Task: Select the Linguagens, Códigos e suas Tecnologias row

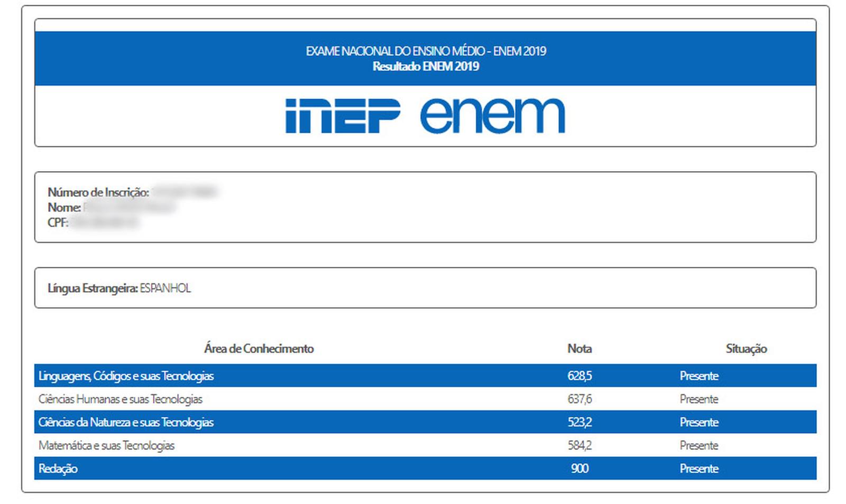Action: click(126, 376)
